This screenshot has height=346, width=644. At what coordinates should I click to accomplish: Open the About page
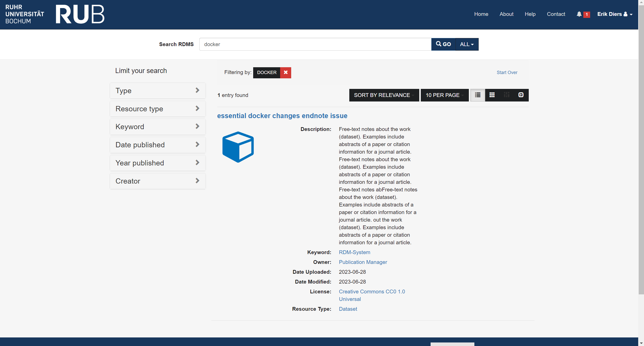pyautogui.click(x=506, y=14)
